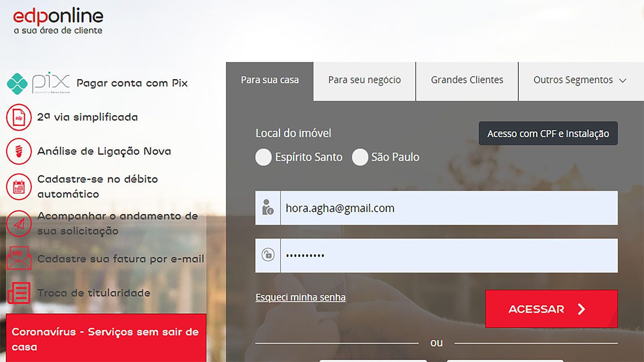
Task: Expand the Outros Segmentos dropdown
Action: click(580, 80)
